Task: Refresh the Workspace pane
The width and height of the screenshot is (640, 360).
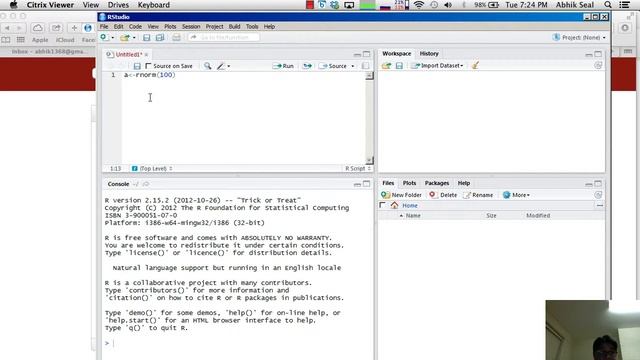Action: tap(598, 65)
